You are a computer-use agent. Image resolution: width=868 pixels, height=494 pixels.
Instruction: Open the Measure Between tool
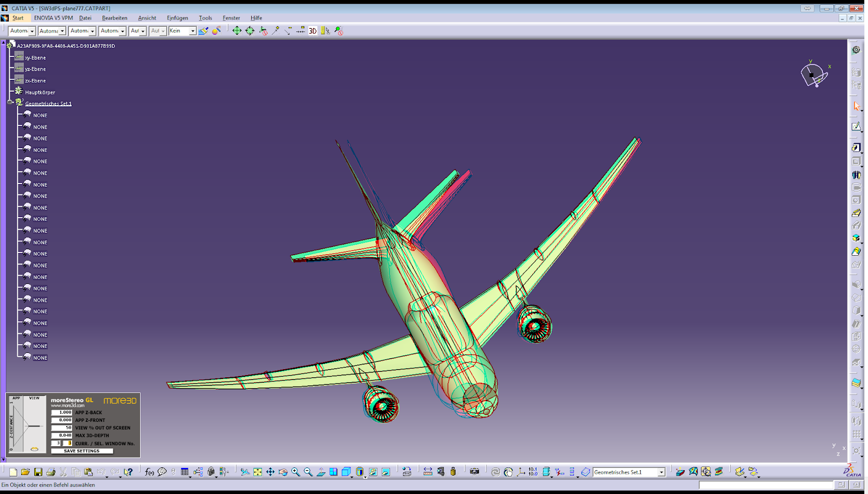tap(427, 471)
